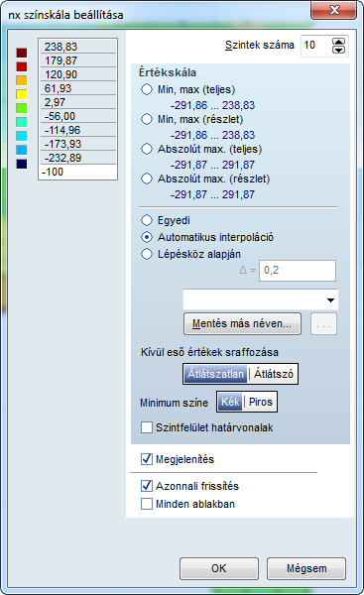The width and height of the screenshot is (364, 595).
Task: Select the 238,83 scale value row
Action: pos(77,47)
